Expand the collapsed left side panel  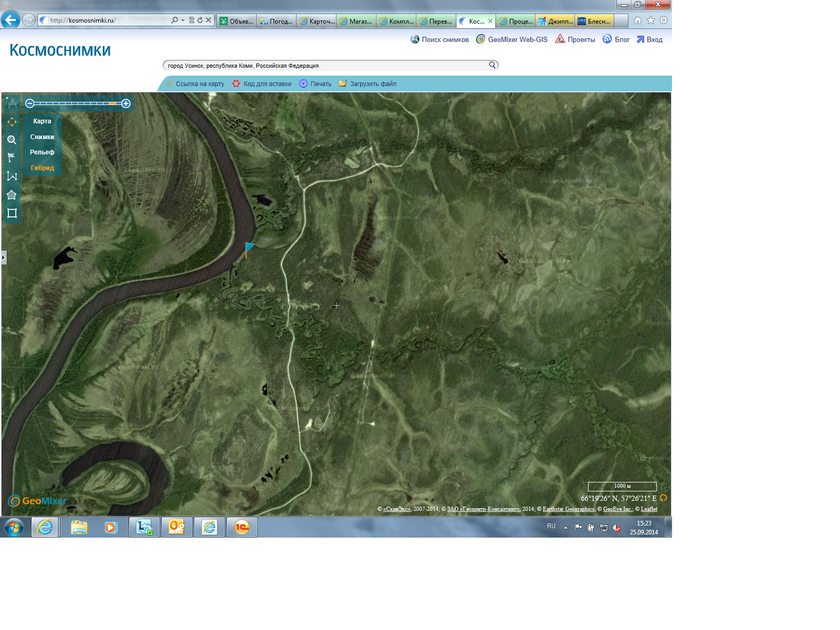point(4,257)
